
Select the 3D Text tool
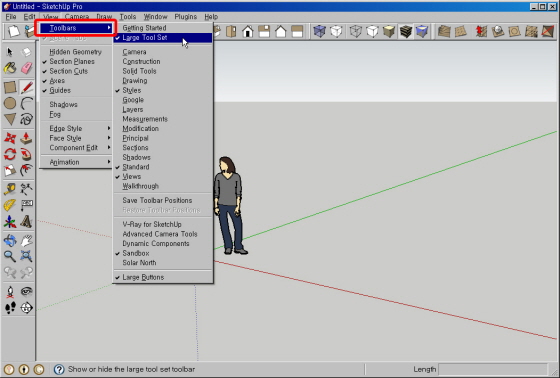(x=26, y=222)
